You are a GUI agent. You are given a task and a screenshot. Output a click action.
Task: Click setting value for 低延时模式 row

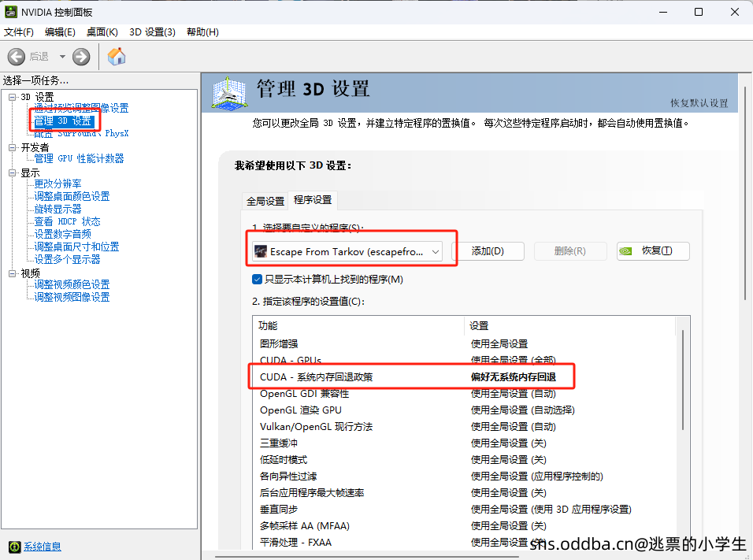click(509, 460)
